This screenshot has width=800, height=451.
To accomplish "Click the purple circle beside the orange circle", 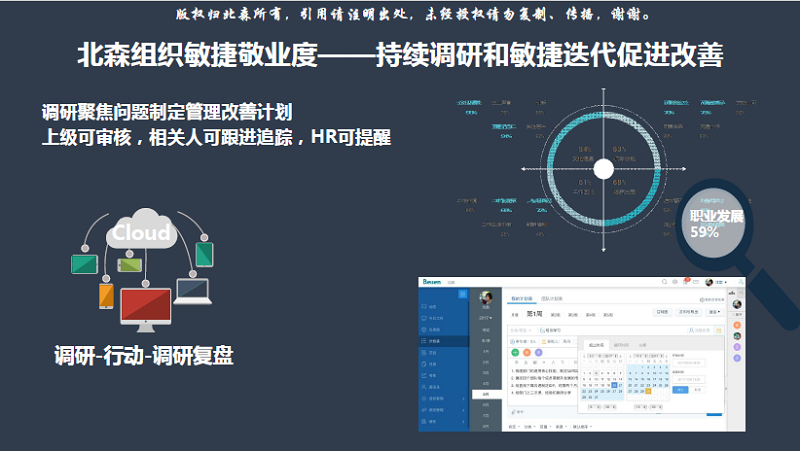I will point(539,353).
